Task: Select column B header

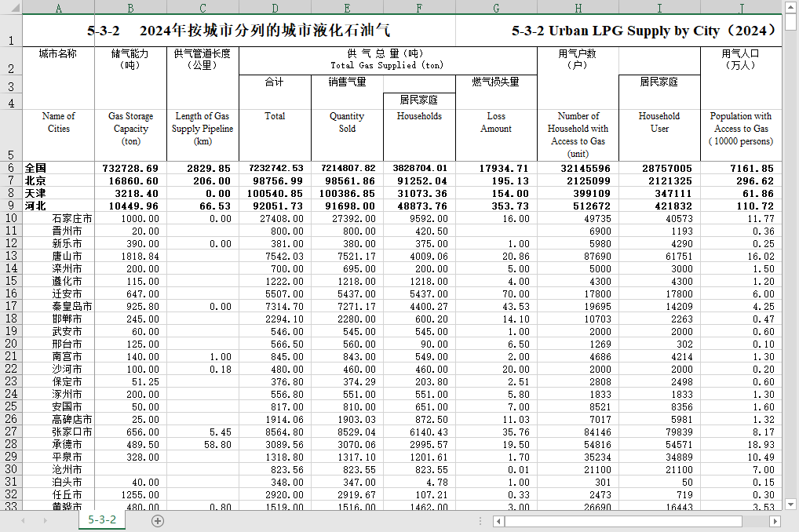Action: 130,8
